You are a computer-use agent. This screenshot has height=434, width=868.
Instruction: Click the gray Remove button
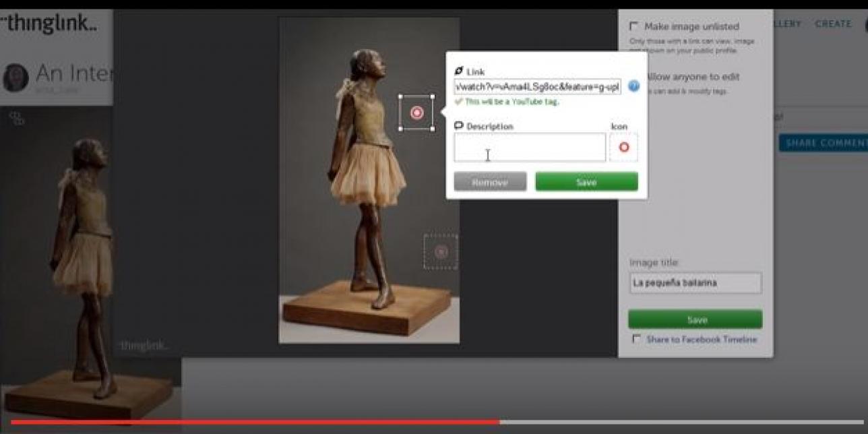[490, 182]
